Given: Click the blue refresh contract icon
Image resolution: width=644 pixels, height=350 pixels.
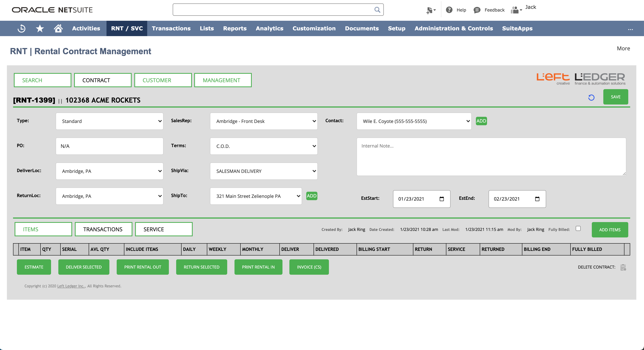Looking at the screenshot, I should pyautogui.click(x=591, y=97).
